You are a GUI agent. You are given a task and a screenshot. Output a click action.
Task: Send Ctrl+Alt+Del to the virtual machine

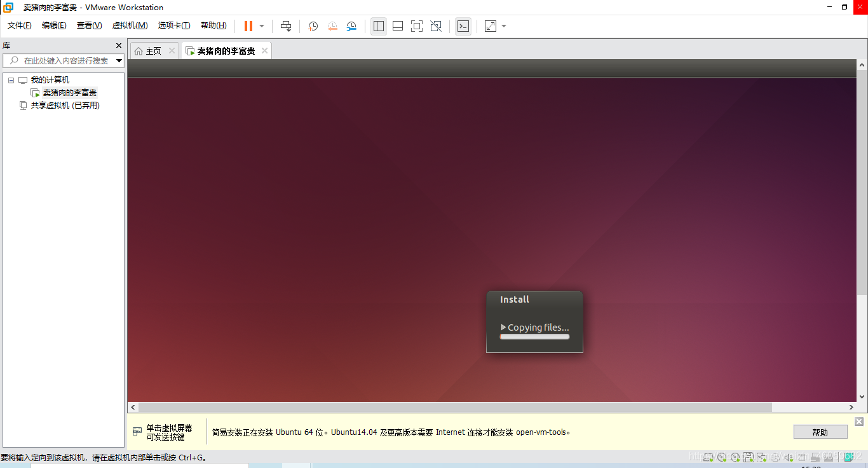pos(286,26)
